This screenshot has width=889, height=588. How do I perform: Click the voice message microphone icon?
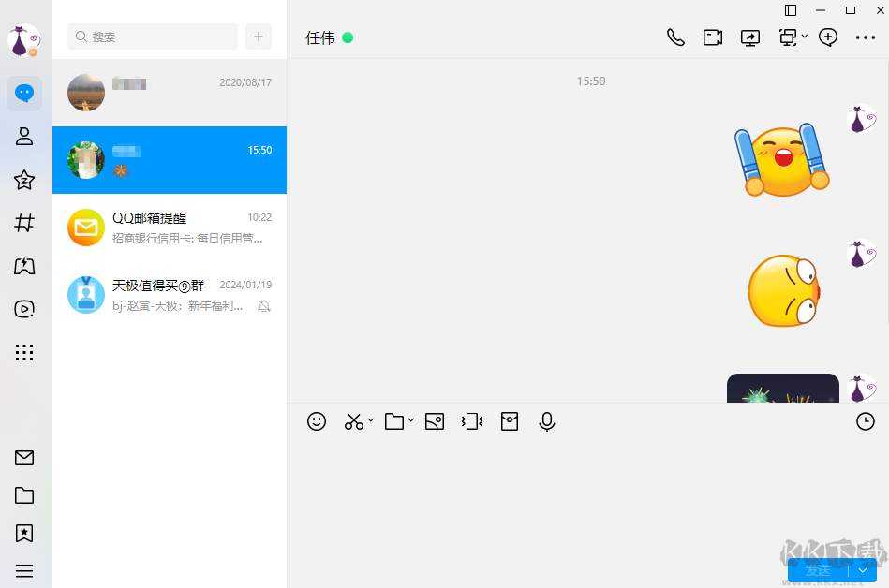(547, 421)
